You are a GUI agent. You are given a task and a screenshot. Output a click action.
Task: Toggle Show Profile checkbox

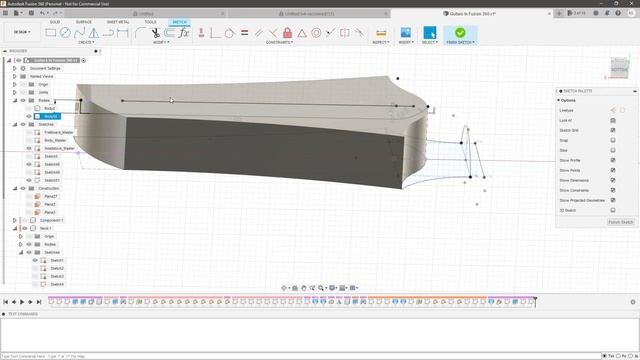(613, 160)
